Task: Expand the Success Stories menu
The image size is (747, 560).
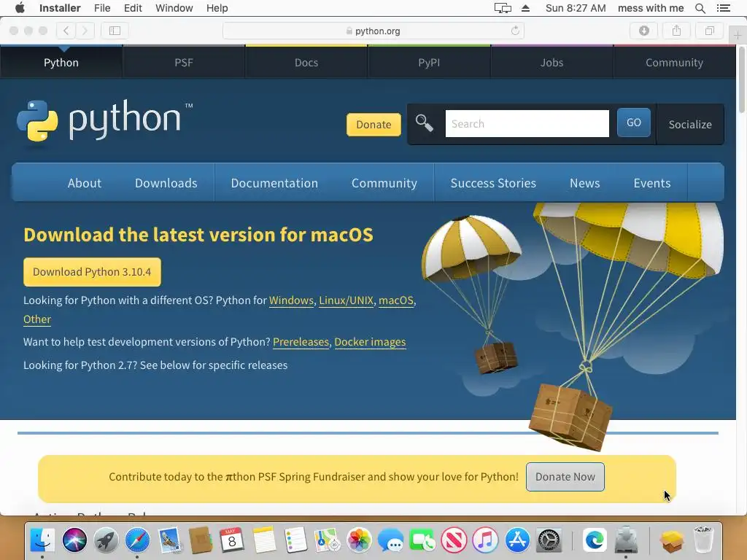Action: pyautogui.click(x=494, y=183)
